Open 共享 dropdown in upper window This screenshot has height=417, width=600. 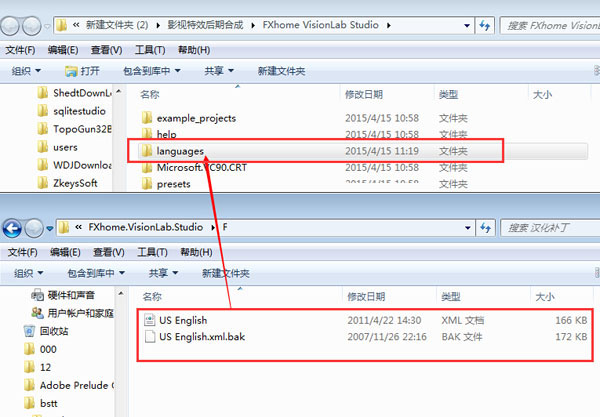(x=219, y=71)
